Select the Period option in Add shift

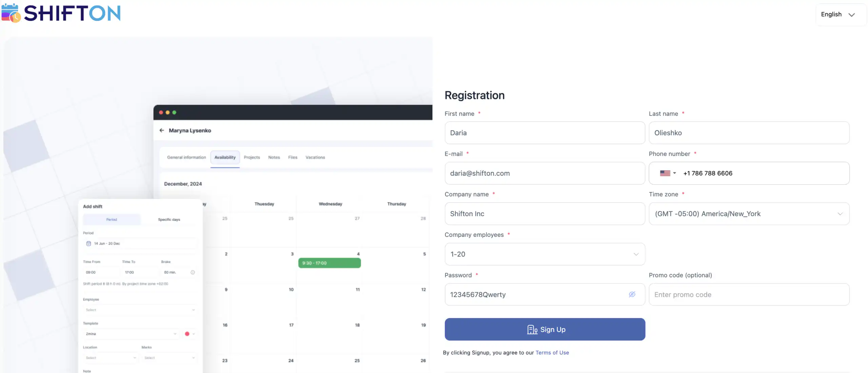(x=112, y=219)
